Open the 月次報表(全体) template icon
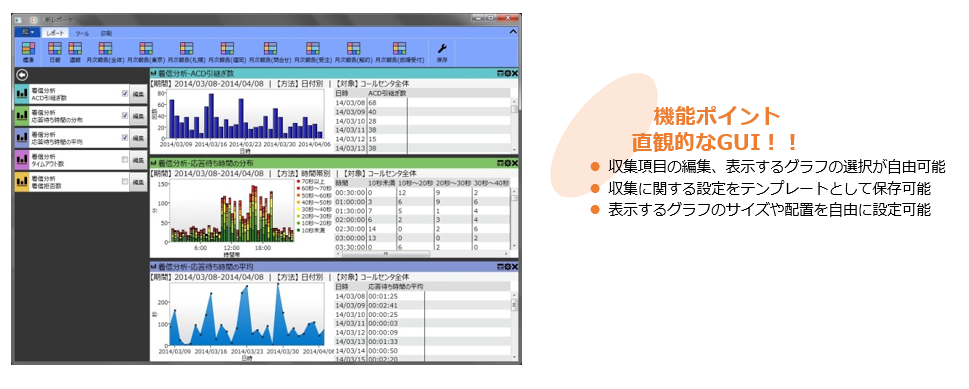The width and height of the screenshot is (969, 389). [x=105, y=49]
